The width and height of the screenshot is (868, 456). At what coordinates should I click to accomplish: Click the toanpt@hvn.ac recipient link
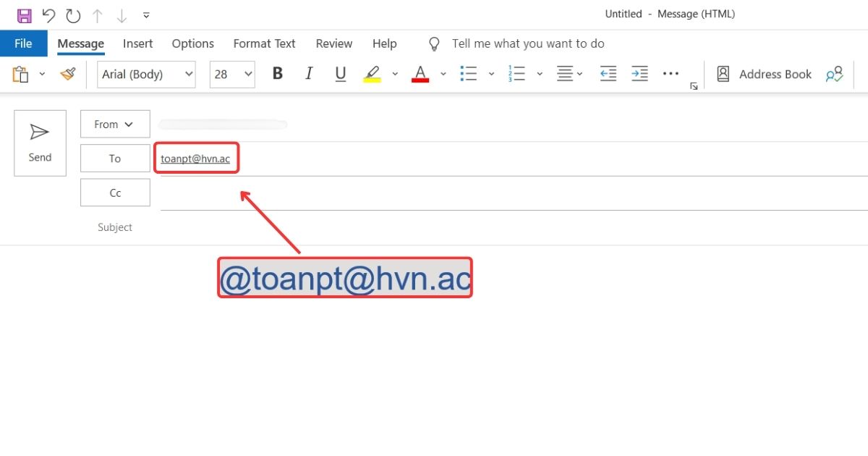(x=196, y=158)
